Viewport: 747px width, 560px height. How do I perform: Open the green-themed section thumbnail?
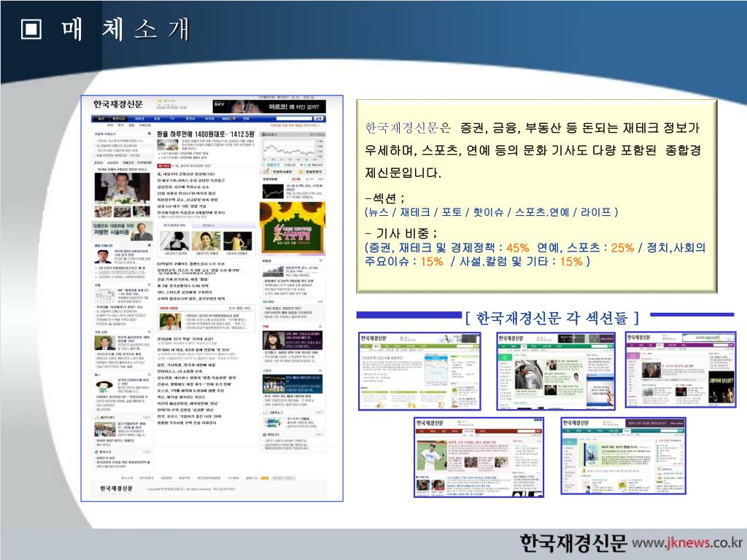(556, 371)
